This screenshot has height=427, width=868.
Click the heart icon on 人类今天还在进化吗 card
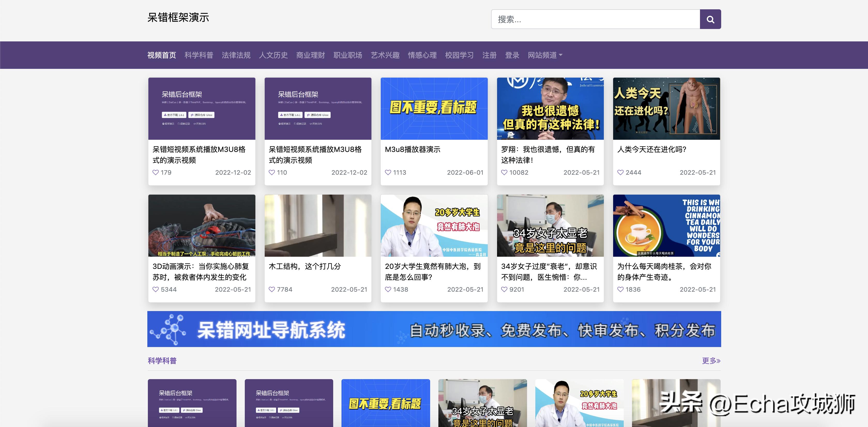[x=620, y=172]
